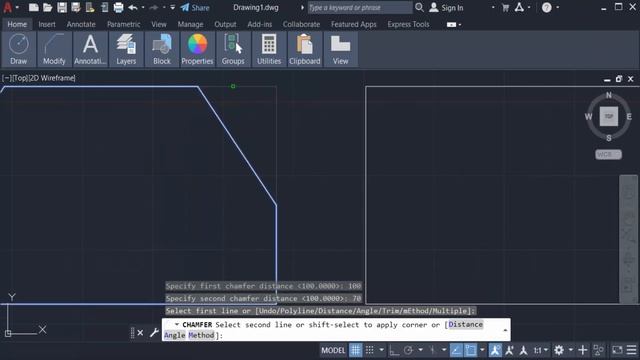Screen dimensions: 640x360
Task: Open Help with the question mark icon
Action: (x=547, y=7)
